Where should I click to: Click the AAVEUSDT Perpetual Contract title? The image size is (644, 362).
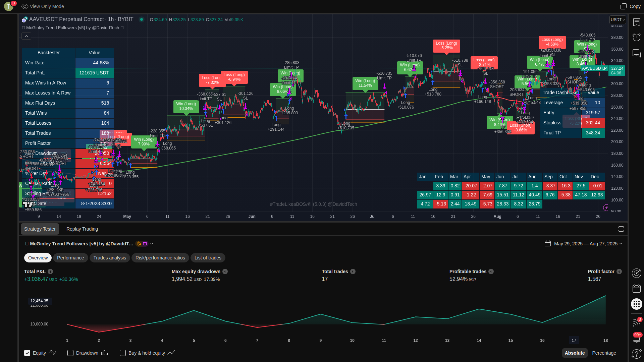(x=81, y=19)
